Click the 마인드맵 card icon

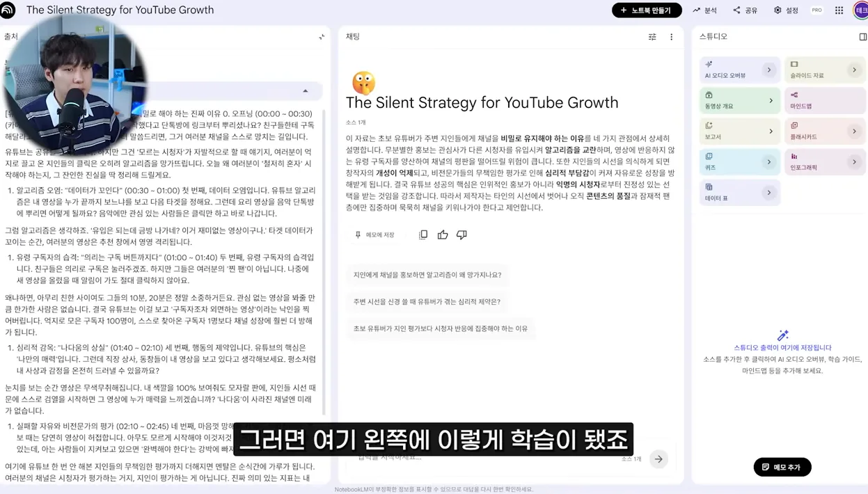tap(794, 95)
